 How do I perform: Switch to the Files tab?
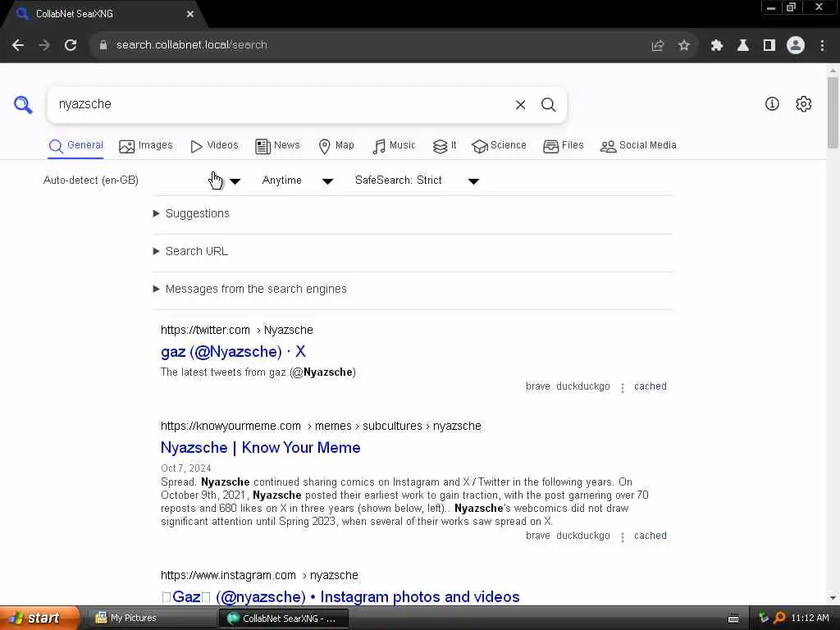563,146
